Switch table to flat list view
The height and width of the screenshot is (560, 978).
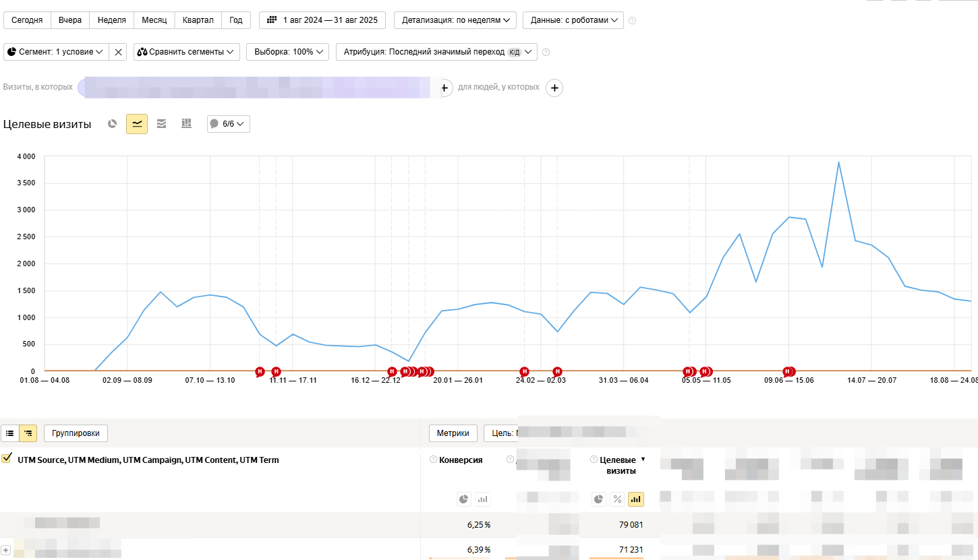(x=10, y=433)
